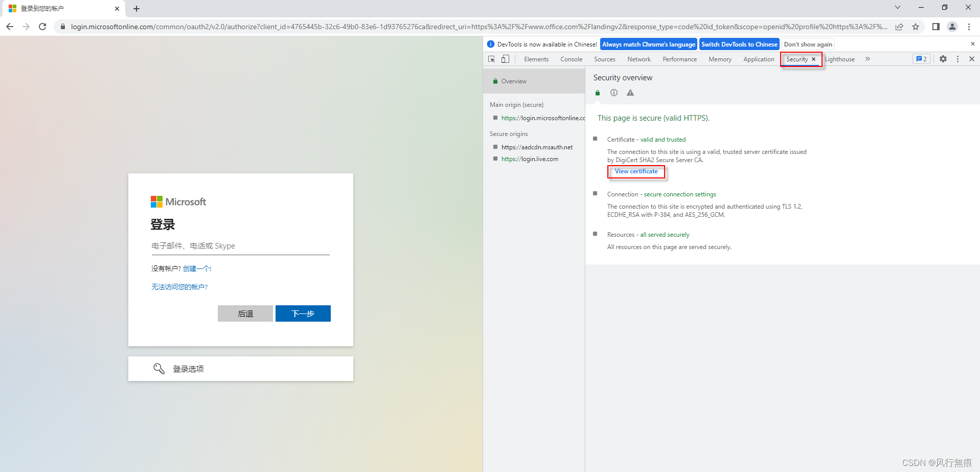Open the browser profile avatar
This screenshot has height=472, width=980.
pos(952,27)
